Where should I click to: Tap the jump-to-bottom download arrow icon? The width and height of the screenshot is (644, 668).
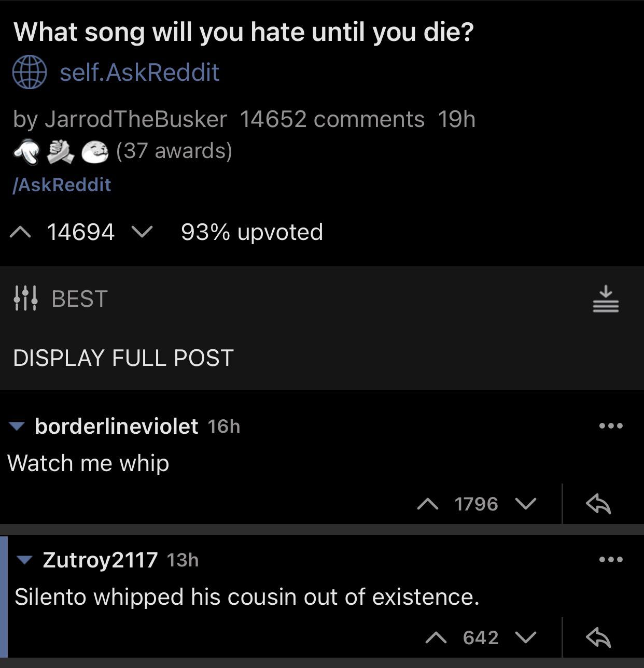[x=606, y=299]
